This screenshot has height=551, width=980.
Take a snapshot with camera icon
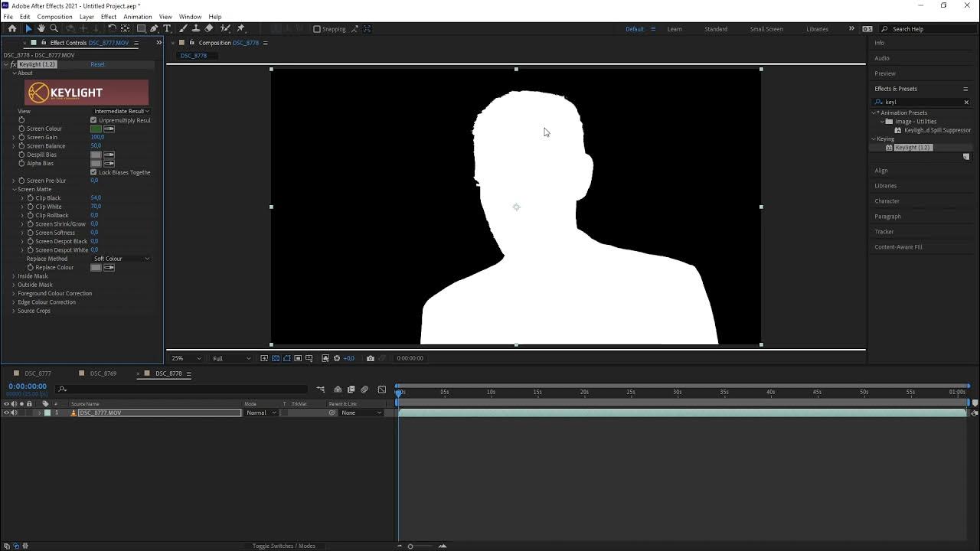(x=371, y=358)
